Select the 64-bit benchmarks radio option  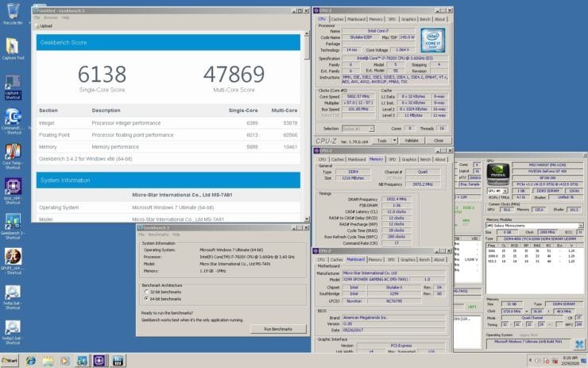[x=147, y=299]
